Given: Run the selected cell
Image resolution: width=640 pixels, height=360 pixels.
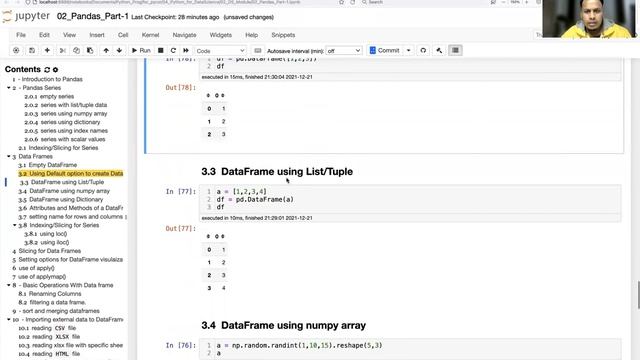Looking at the screenshot, I should click(141, 51).
